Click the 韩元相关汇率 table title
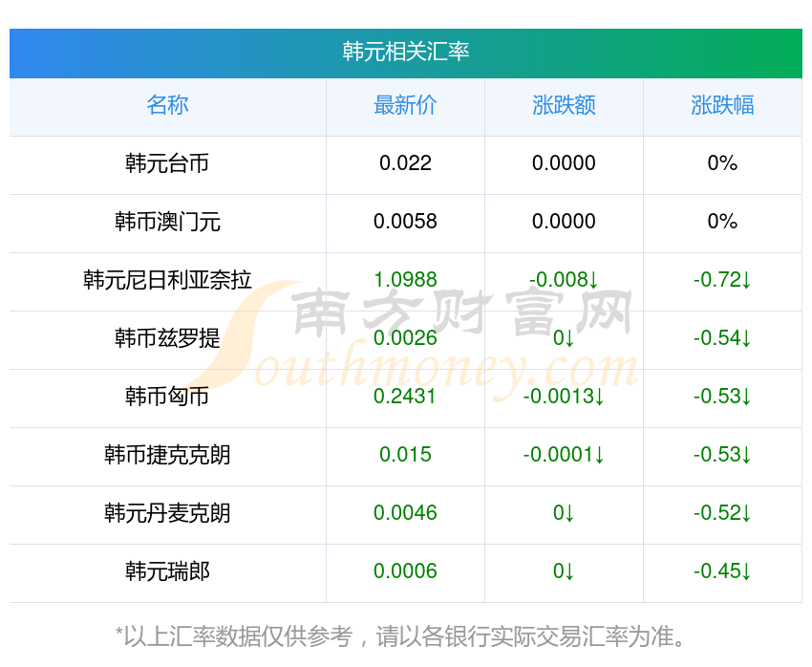The image size is (812, 667). point(405,52)
